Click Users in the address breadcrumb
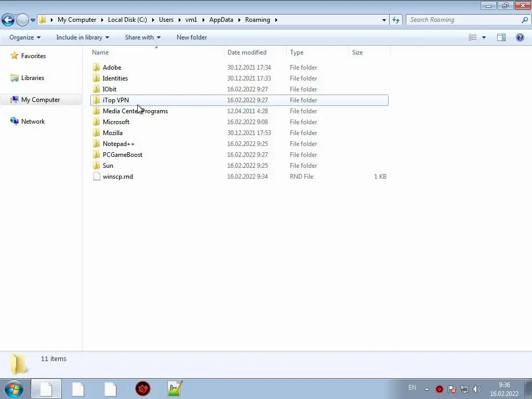This screenshot has width=532, height=399. (166, 20)
